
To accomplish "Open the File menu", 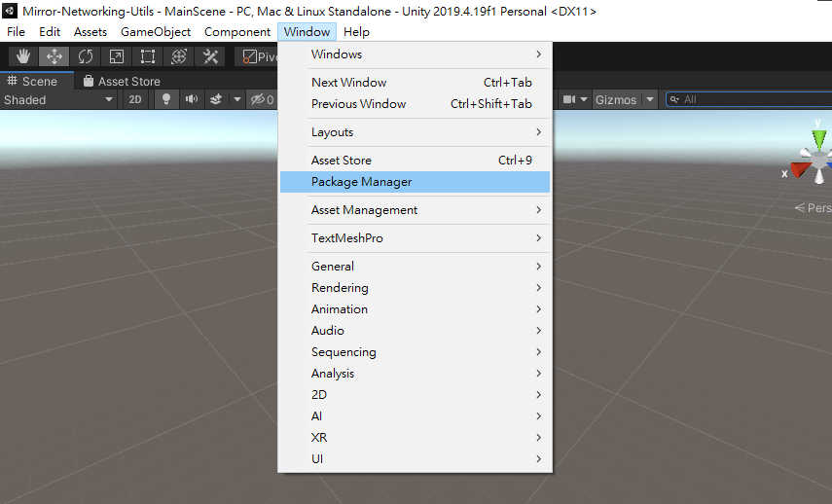I will tap(16, 32).
